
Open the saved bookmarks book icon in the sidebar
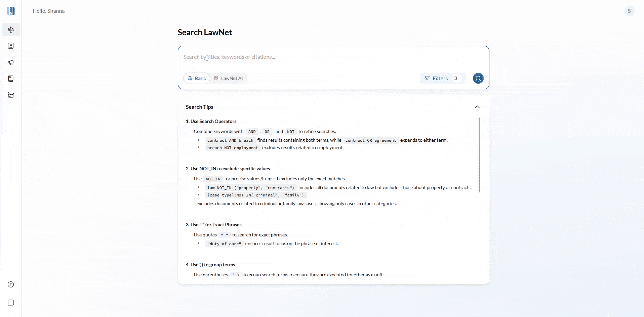(11, 79)
